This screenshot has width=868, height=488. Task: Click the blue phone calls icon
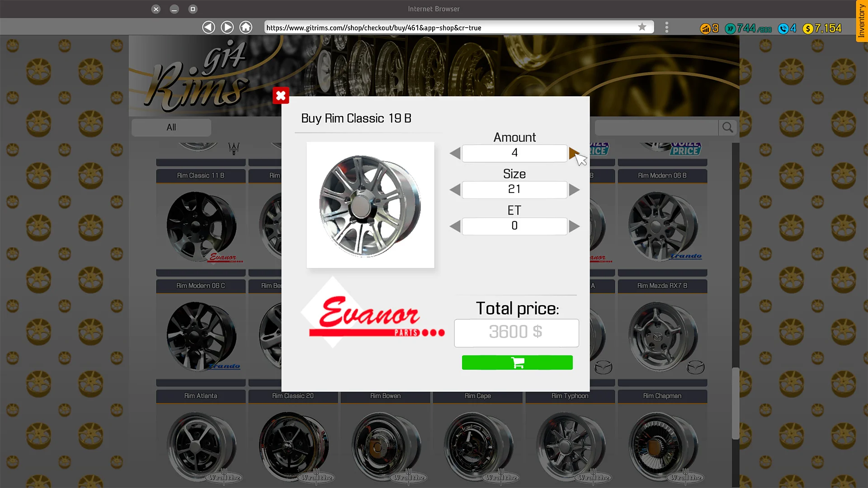pyautogui.click(x=783, y=28)
